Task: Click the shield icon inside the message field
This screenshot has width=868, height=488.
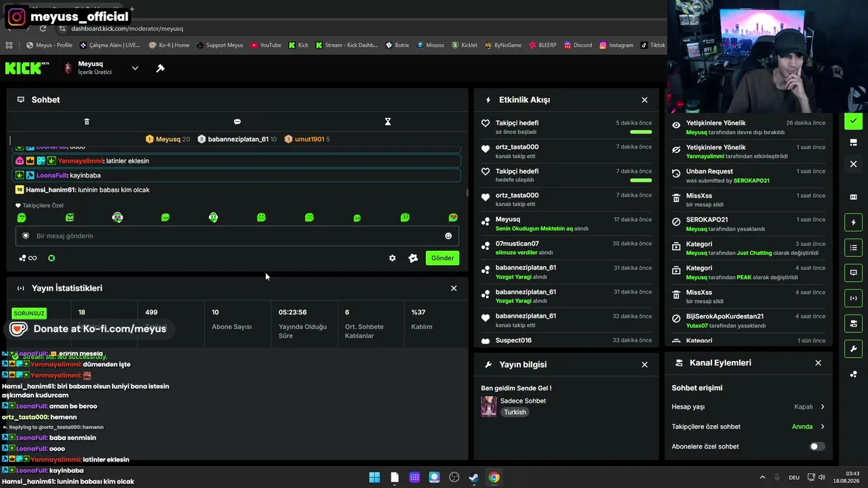Action: [26, 236]
